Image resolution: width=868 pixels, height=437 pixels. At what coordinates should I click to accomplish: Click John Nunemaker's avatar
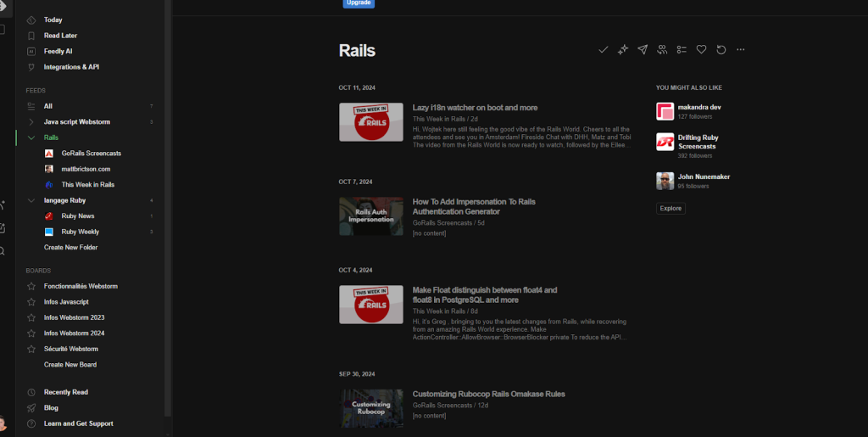[x=665, y=181]
